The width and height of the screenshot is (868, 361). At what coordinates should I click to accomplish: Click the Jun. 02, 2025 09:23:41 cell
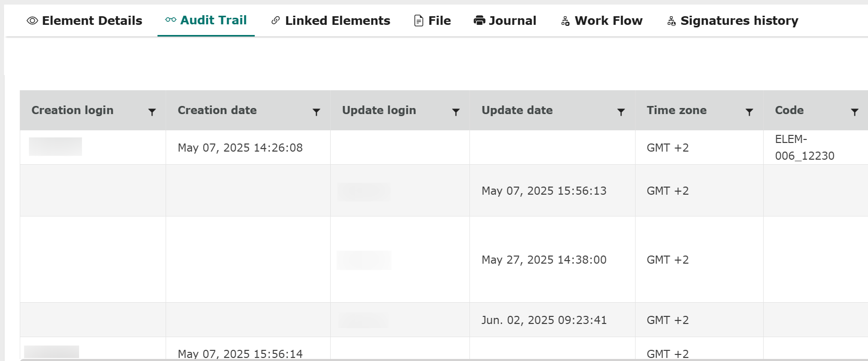point(544,320)
